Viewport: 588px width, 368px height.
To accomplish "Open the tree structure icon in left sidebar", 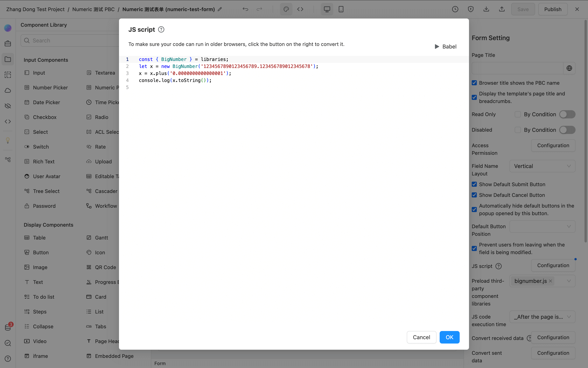I will pos(8,160).
